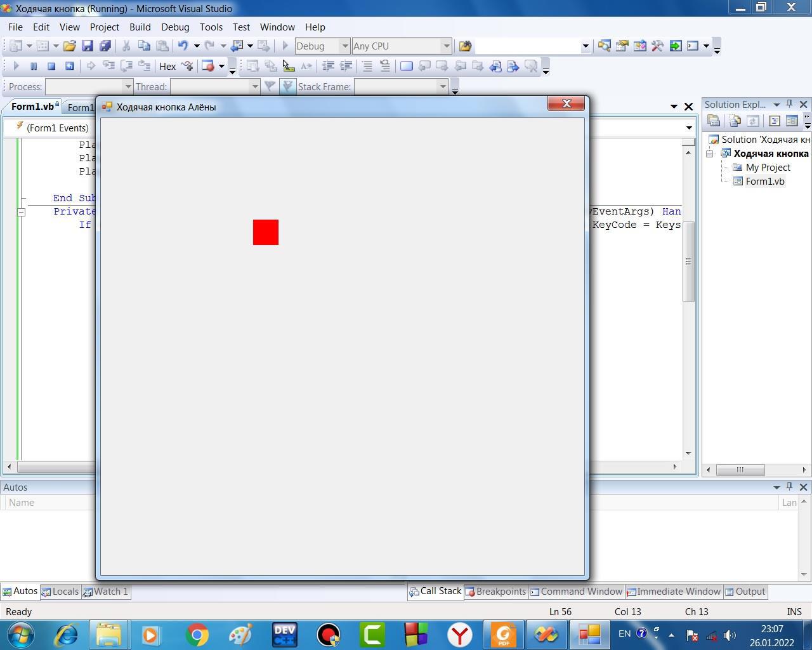This screenshot has height=650, width=812.
Task: Toggle the highlighted thread filter button
Action: [x=288, y=86]
